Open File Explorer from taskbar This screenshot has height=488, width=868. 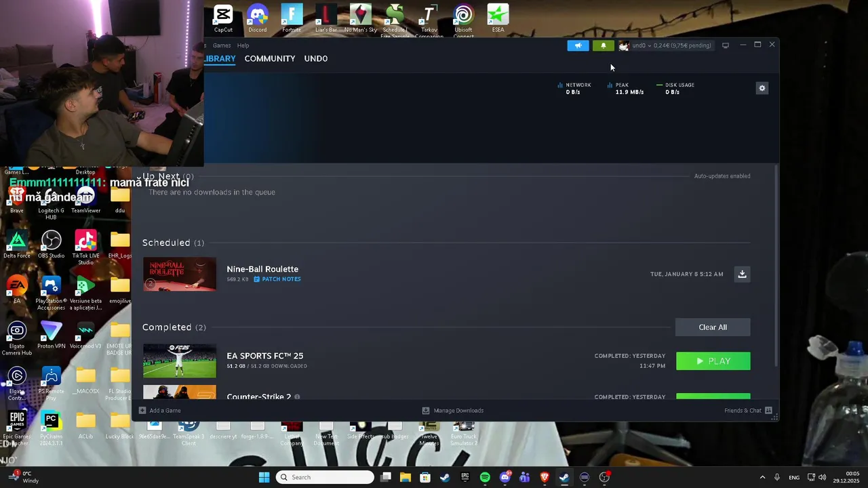(406, 477)
